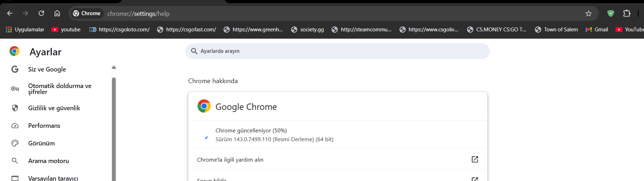
Task: Select Arama motoru in sidebar
Action: point(49,161)
